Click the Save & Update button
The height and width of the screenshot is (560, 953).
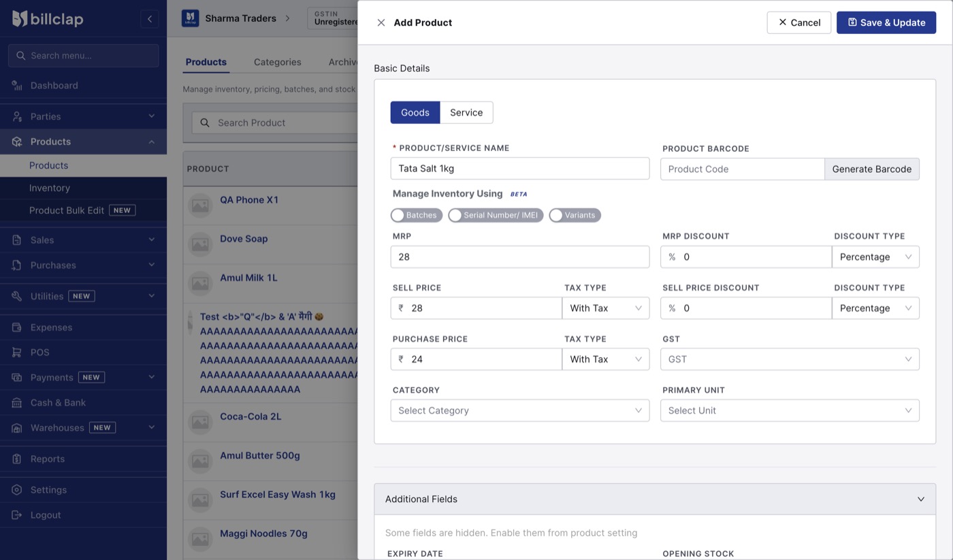[x=886, y=22]
